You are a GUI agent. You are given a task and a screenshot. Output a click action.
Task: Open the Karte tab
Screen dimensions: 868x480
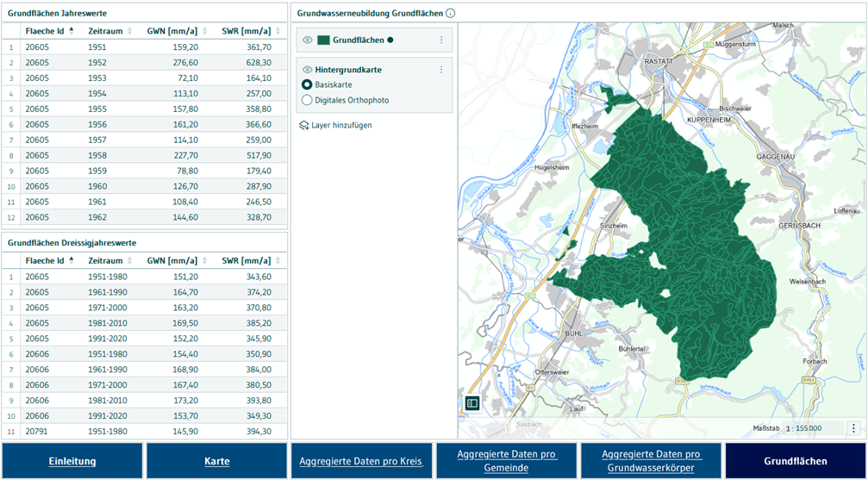(216, 461)
